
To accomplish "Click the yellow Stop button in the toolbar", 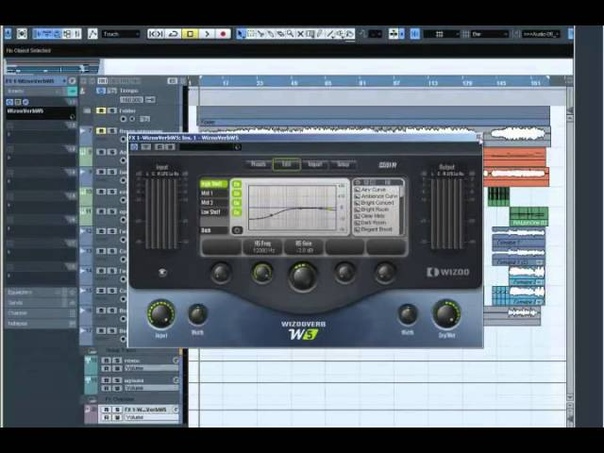I will (190, 34).
